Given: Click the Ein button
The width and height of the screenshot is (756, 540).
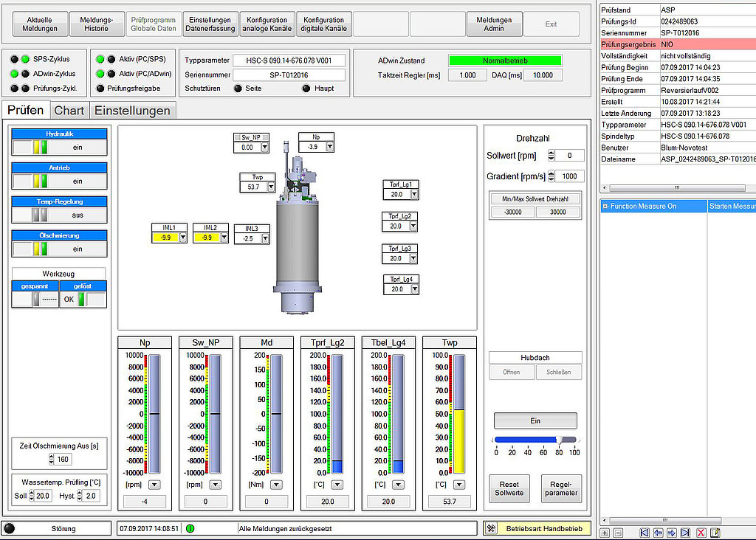Looking at the screenshot, I should (535, 420).
